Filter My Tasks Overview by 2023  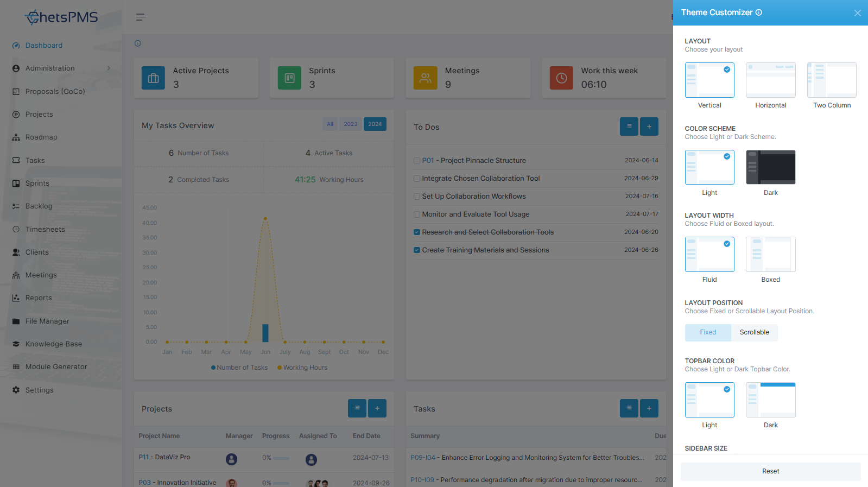pyautogui.click(x=351, y=124)
